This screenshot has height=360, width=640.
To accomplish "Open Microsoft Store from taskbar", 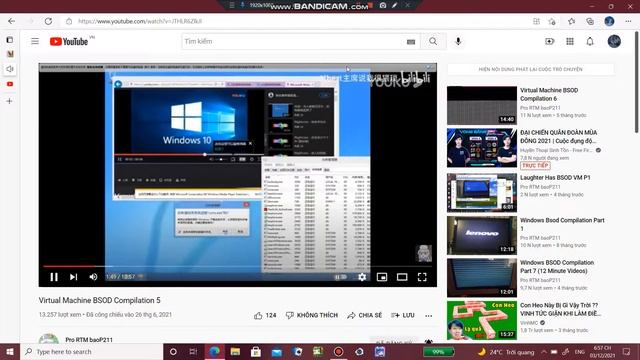I will (x=256, y=352).
